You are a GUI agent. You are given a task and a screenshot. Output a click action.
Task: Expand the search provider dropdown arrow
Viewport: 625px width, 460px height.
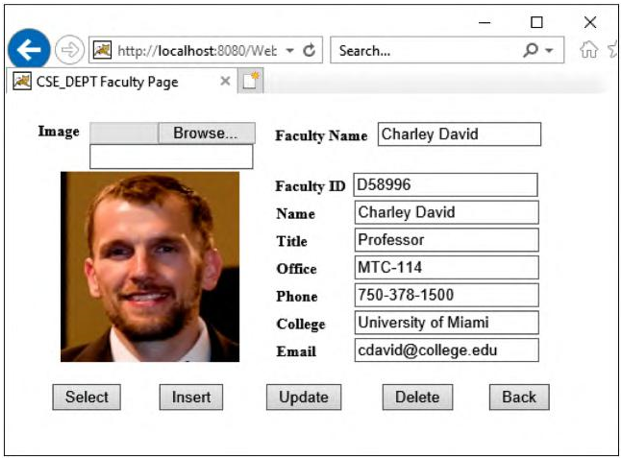(549, 51)
